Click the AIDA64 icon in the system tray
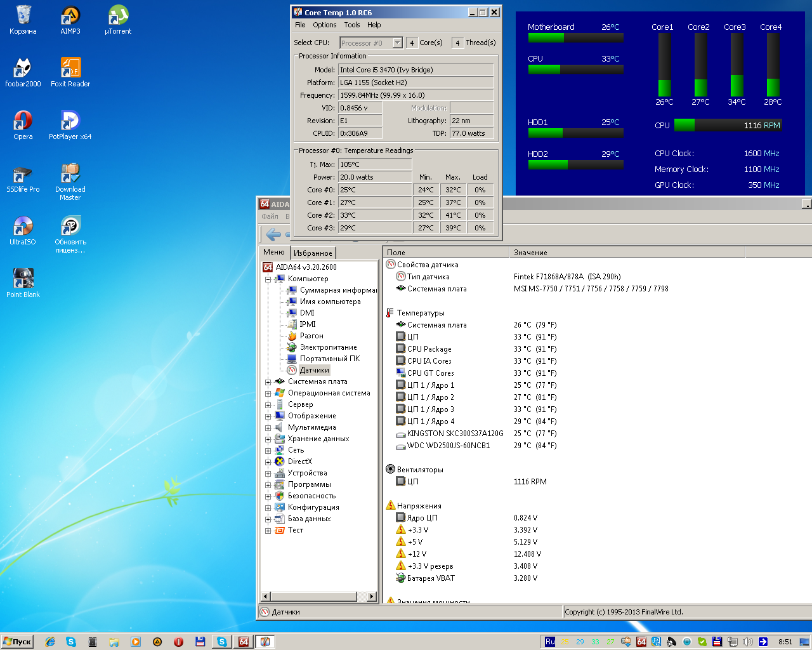Screen dimensions: 812x650 (x=641, y=642)
